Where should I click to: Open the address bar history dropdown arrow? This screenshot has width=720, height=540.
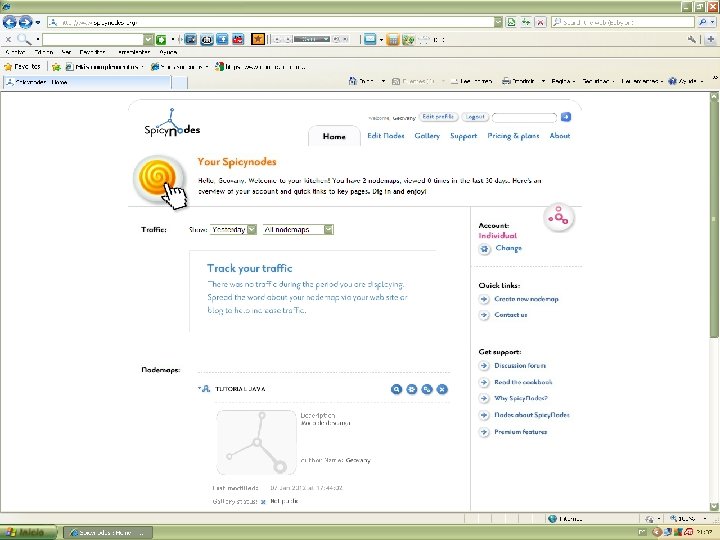[498, 22]
